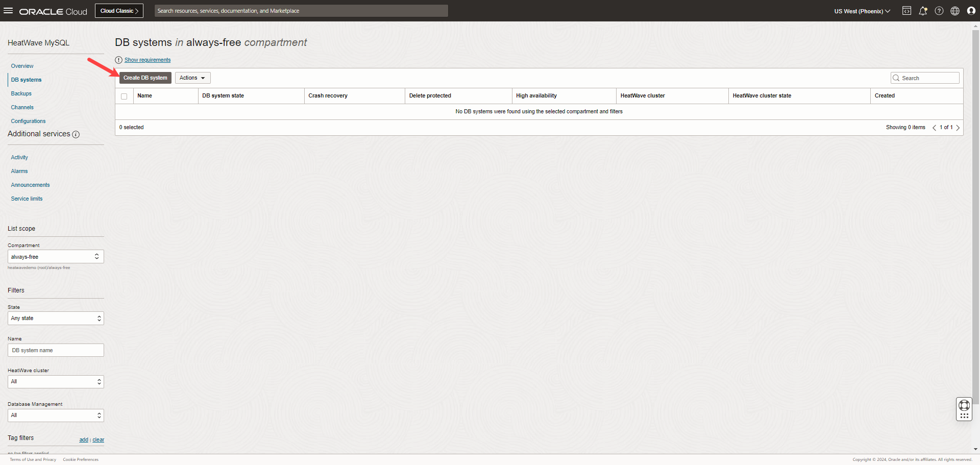Open Configurations in the sidebar
Image resolution: width=980 pixels, height=465 pixels.
point(28,121)
